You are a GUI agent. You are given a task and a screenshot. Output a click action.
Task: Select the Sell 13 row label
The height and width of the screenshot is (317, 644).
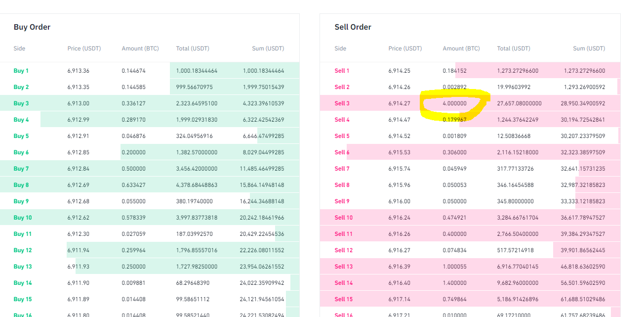point(343,267)
